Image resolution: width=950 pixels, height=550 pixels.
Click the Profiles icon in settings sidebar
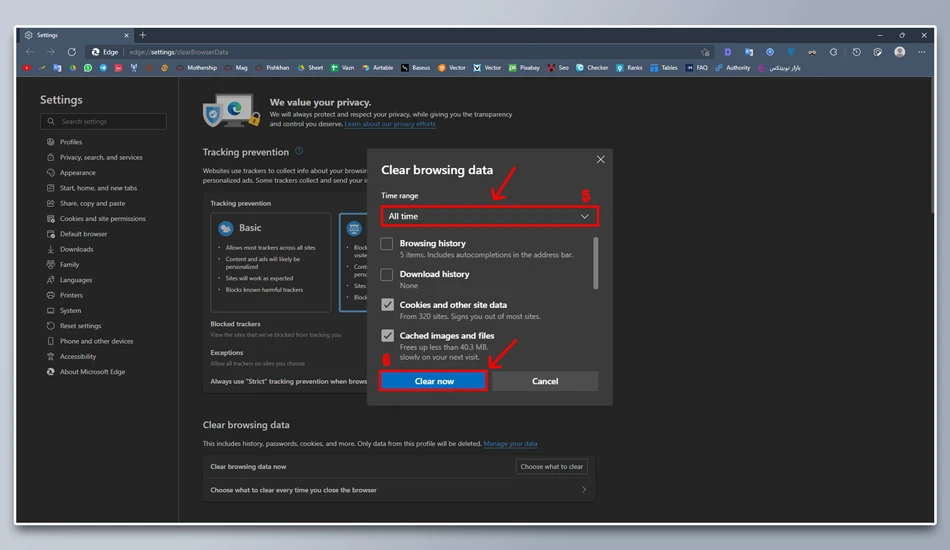coord(51,142)
